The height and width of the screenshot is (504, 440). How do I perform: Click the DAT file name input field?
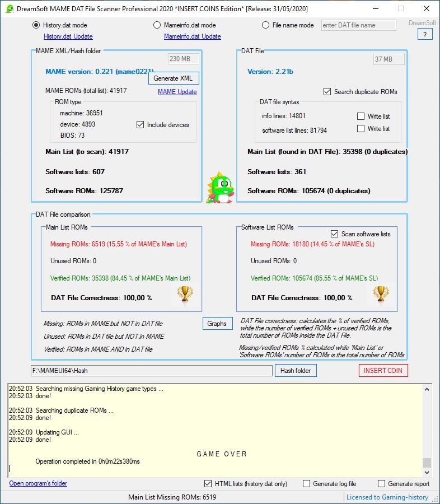(x=359, y=25)
